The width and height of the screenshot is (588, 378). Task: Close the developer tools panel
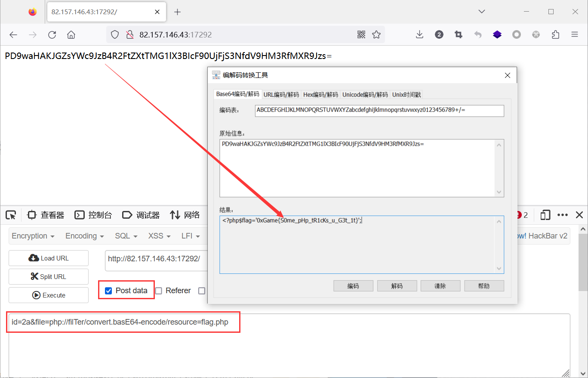pos(579,215)
